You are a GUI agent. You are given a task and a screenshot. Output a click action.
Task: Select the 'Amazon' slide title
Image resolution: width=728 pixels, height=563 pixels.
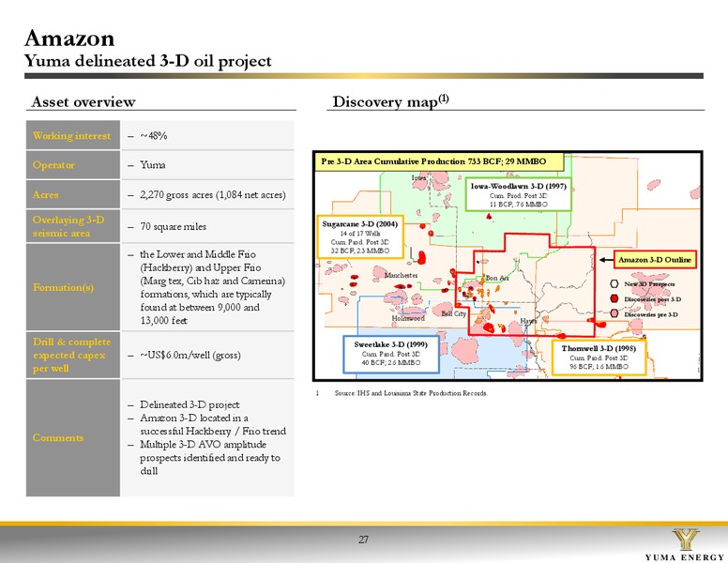(69, 38)
